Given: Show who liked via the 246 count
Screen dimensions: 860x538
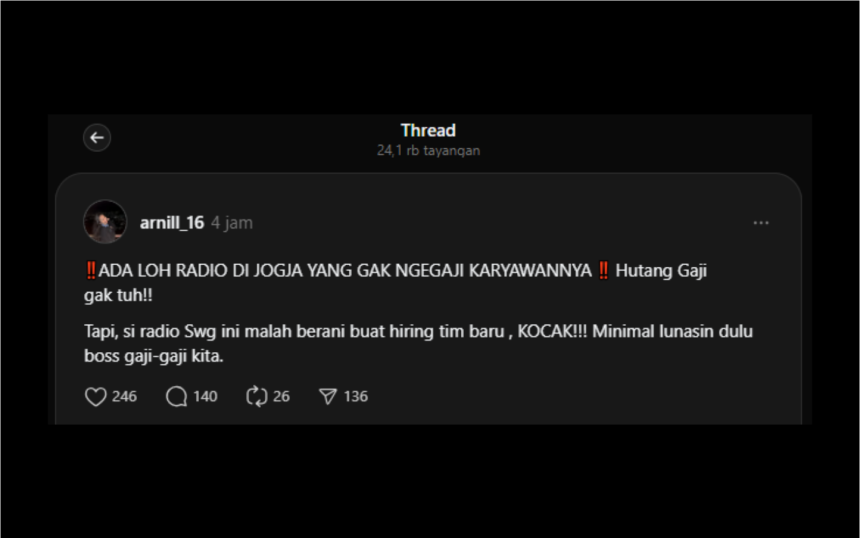Looking at the screenshot, I should pyautogui.click(x=125, y=397).
